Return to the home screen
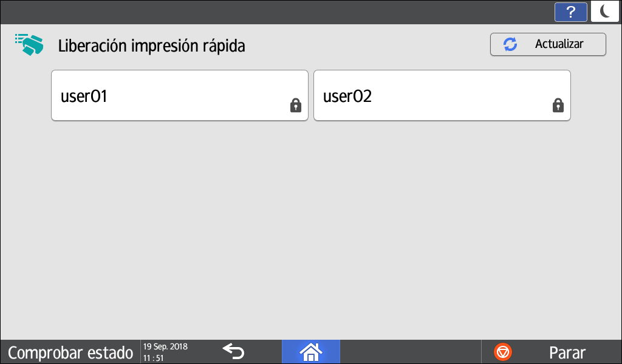622x364 pixels. coord(310,351)
